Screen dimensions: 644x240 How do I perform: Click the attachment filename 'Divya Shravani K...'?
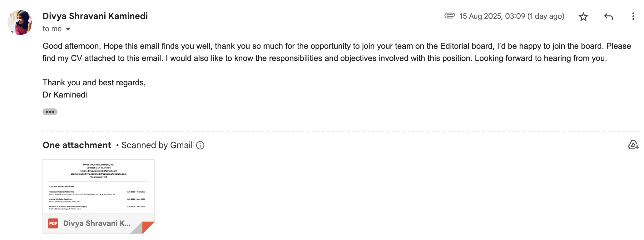97,223
